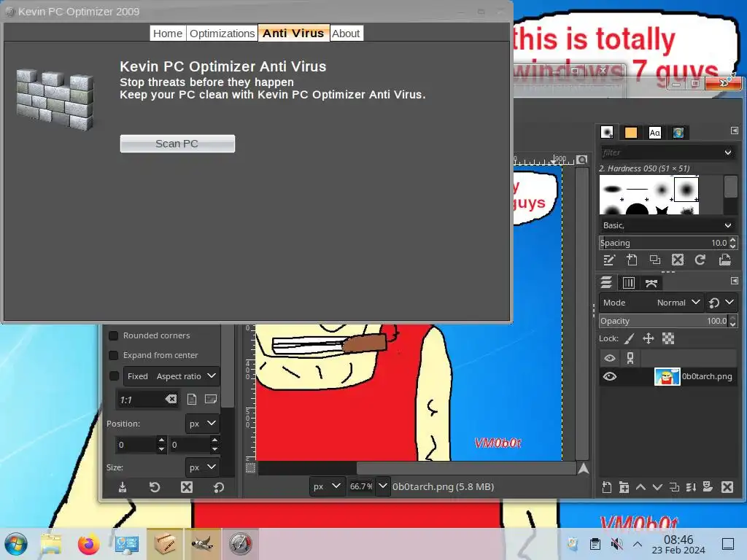The width and height of the screenshot is (747, 560).
Task: Click the visibility eye column header
Action: pyautogui.click(x=610, y=358)
